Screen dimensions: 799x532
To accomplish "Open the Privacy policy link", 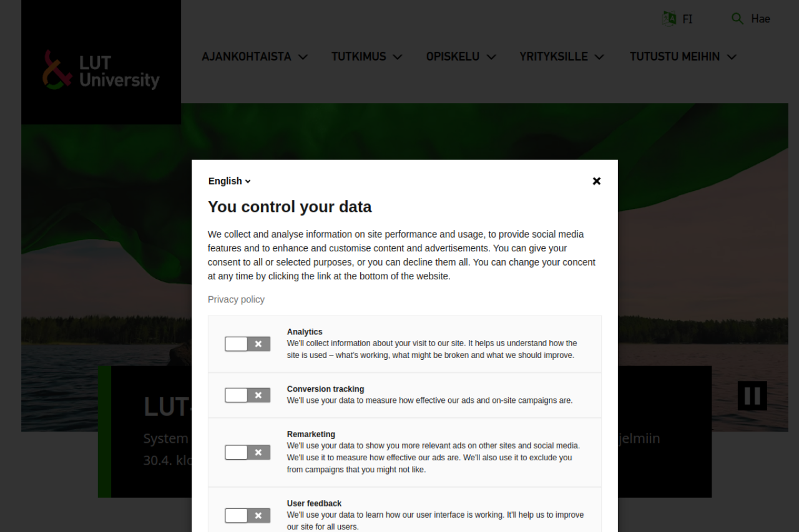I will point(236,299).
